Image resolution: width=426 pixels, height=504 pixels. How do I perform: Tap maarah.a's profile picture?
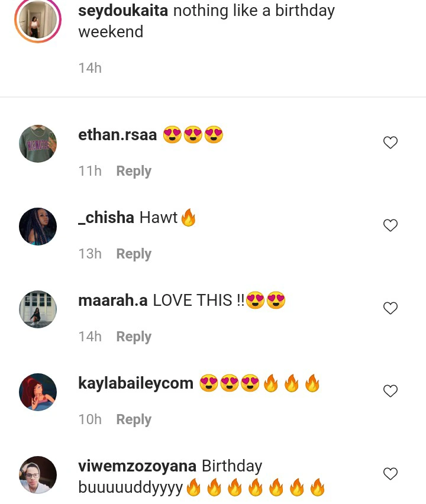[38, 309]
